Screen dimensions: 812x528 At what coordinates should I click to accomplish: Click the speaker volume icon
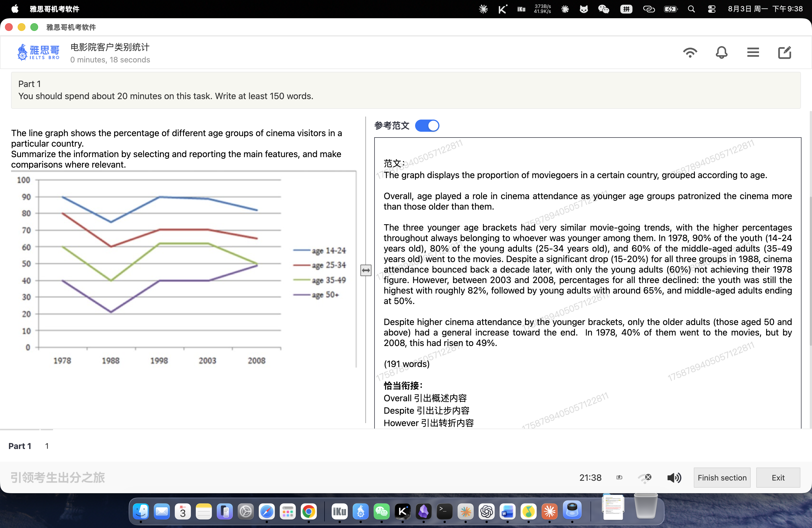(x=674, y=477)
